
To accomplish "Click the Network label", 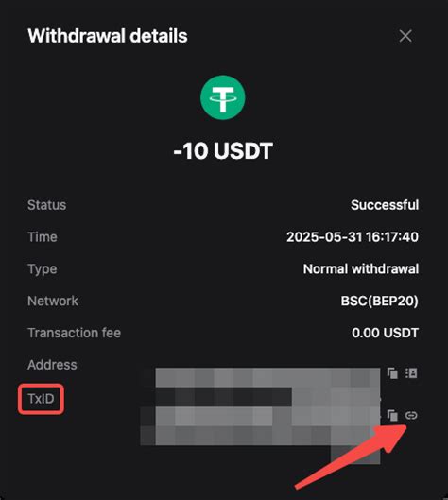I will [x=53, y=301].
